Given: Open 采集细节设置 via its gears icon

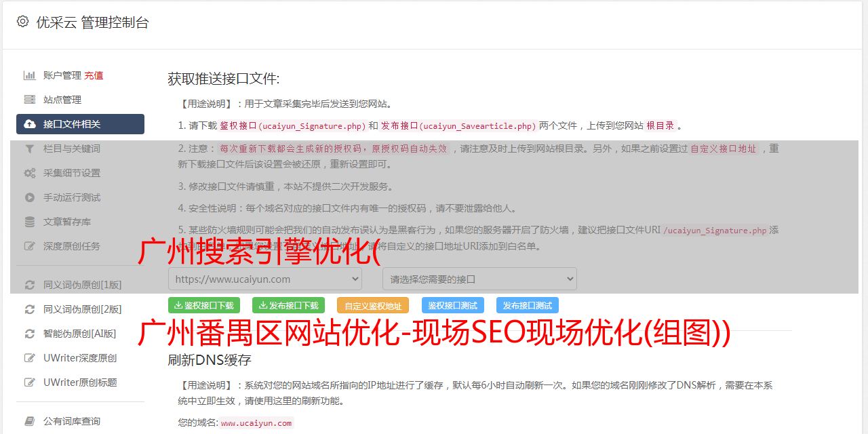Looking at the screenshot, I should point(30,173).
